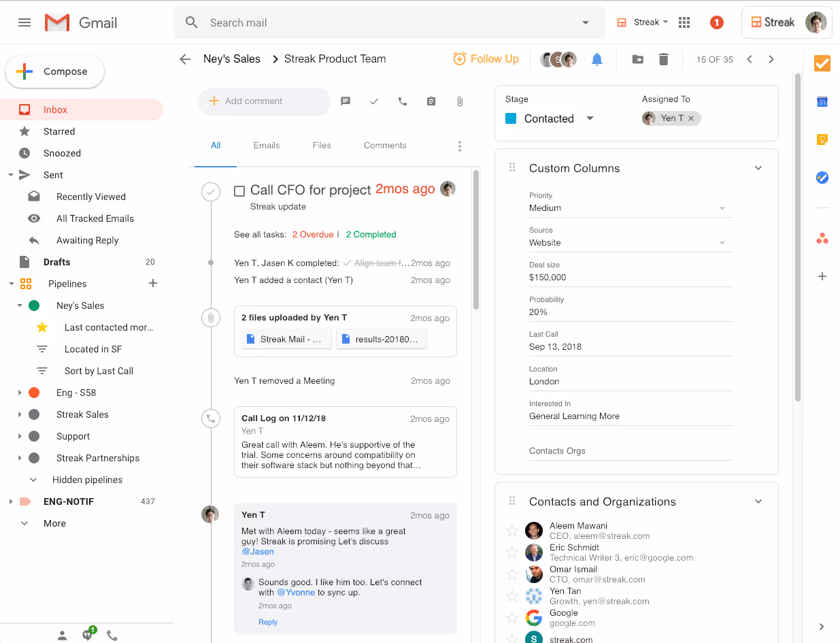The width and height of the screenshot is (840, 643).
Task: Open the results-20180 file attachment
Action: [x=382, y=339]
